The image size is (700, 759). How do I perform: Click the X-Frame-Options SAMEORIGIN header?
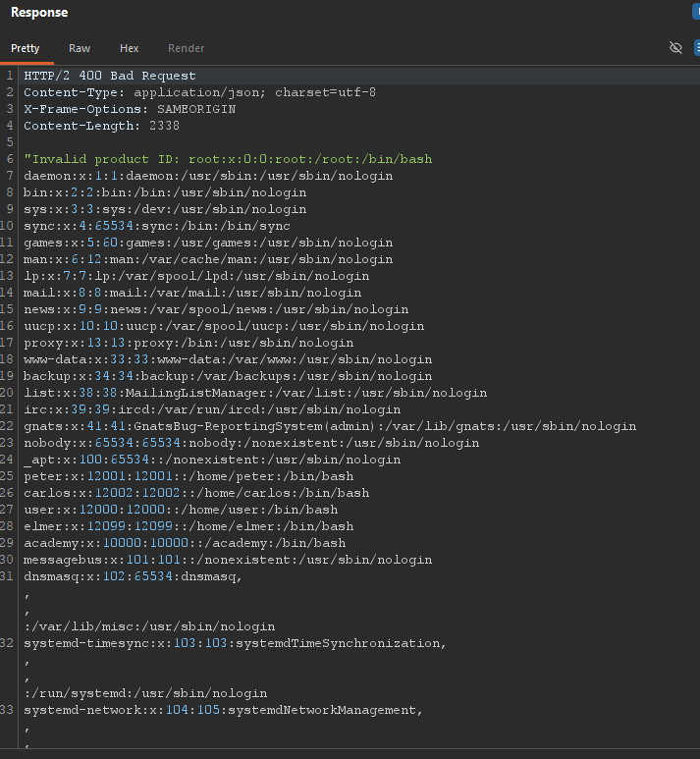[130, 109]
